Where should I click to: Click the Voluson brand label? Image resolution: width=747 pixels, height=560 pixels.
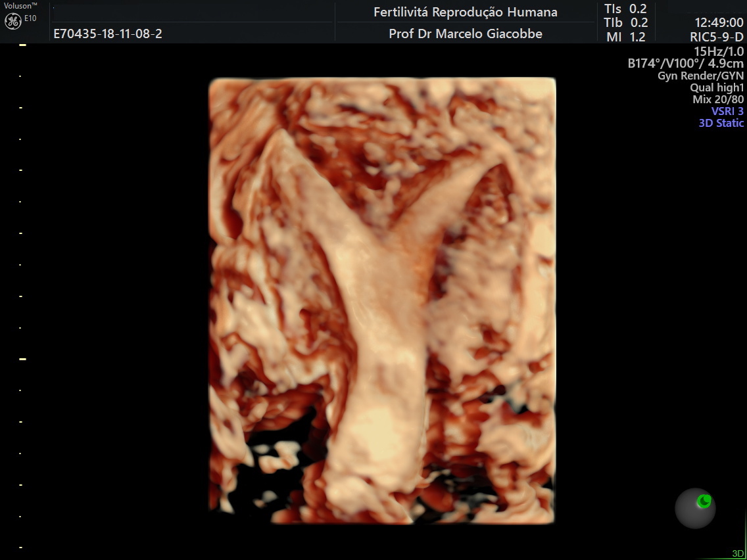click(x=20, y=5)
